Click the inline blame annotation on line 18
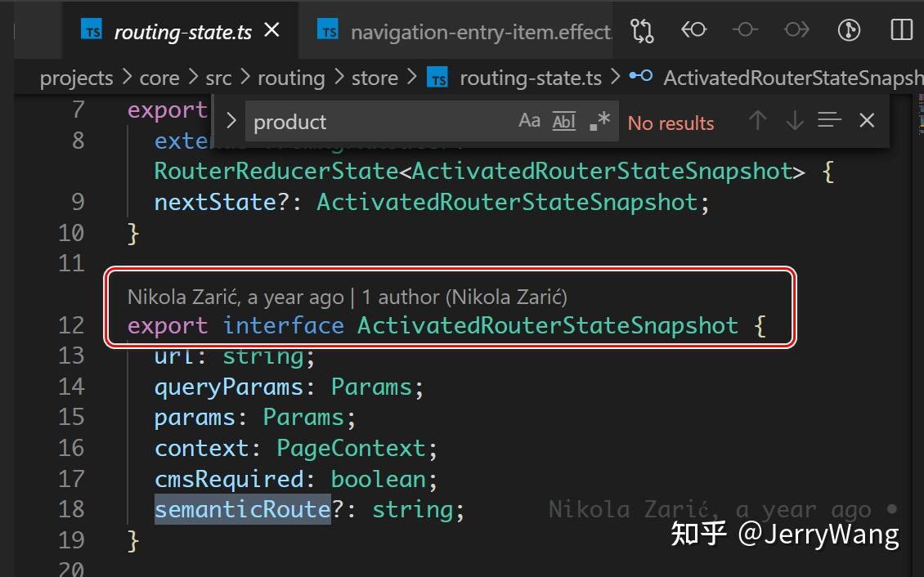This screenshot has height=577, width=924. click(x=723, y=510)
